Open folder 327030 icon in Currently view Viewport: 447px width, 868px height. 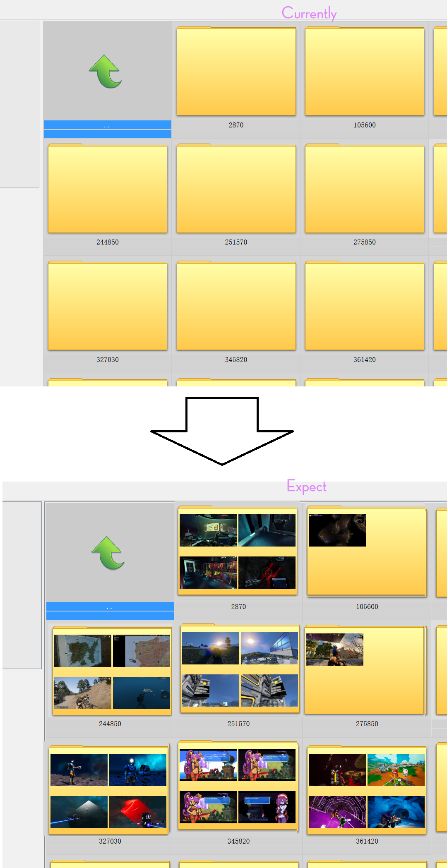point(108,306)
